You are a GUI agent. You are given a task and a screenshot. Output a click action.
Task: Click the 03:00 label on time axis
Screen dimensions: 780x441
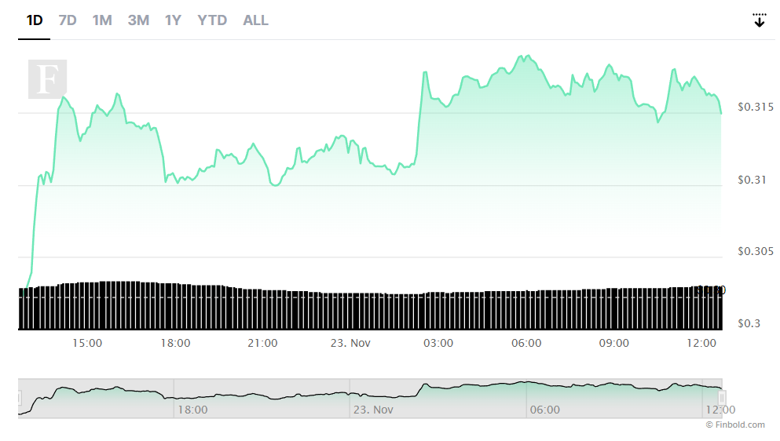pos(438,343)
